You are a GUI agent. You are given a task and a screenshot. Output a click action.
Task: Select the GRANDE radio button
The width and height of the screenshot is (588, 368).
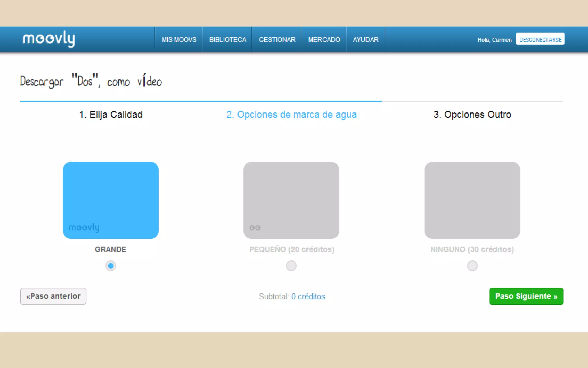pyautogui.click(x=111, y=266)
